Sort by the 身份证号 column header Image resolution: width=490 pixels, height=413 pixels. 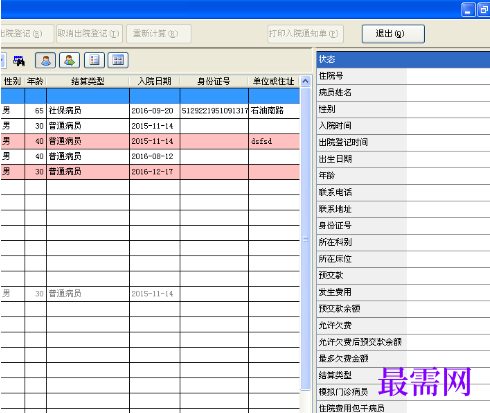click(214, 81)
